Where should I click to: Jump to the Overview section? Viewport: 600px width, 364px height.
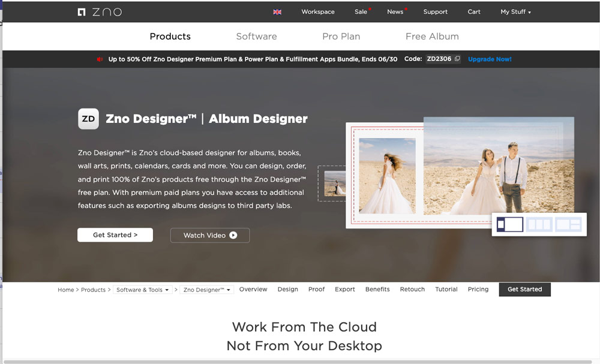tap(253, 290)
